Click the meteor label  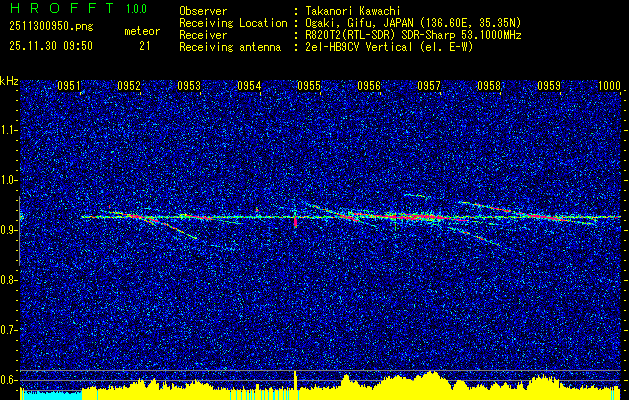coord(142,31)
